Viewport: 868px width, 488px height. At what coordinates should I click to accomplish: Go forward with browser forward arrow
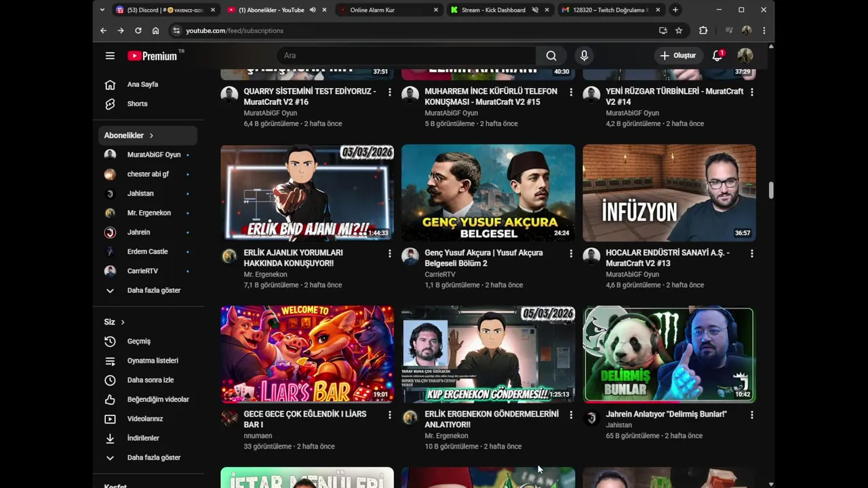(120, 30)
